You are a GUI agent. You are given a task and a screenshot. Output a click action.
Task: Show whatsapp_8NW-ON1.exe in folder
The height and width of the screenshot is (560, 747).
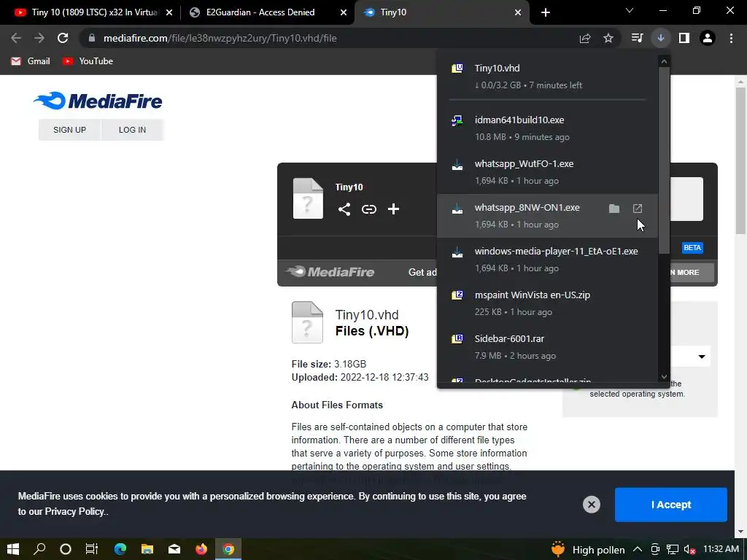tap(614, 209)
